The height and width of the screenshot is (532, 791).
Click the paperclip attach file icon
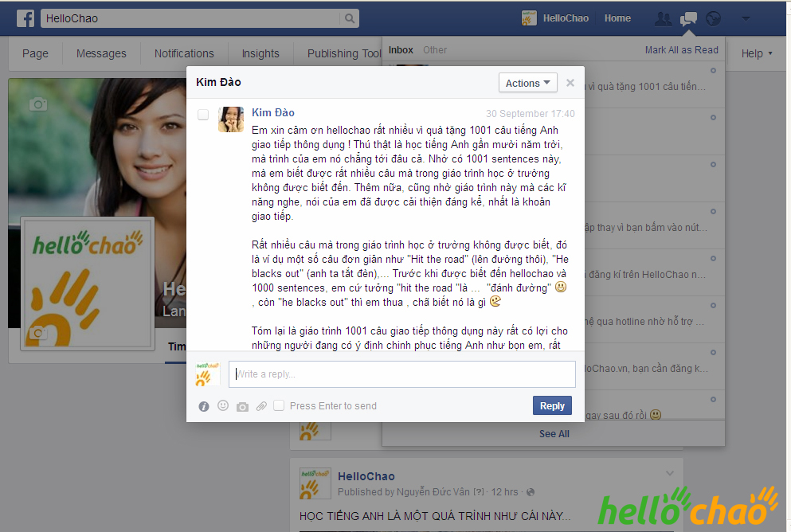coord(261,406)
